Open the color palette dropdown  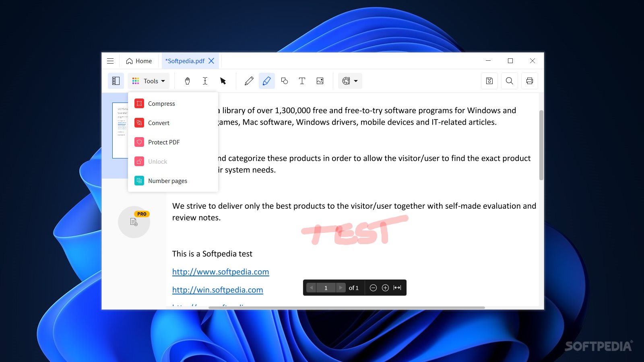point(350,81)
